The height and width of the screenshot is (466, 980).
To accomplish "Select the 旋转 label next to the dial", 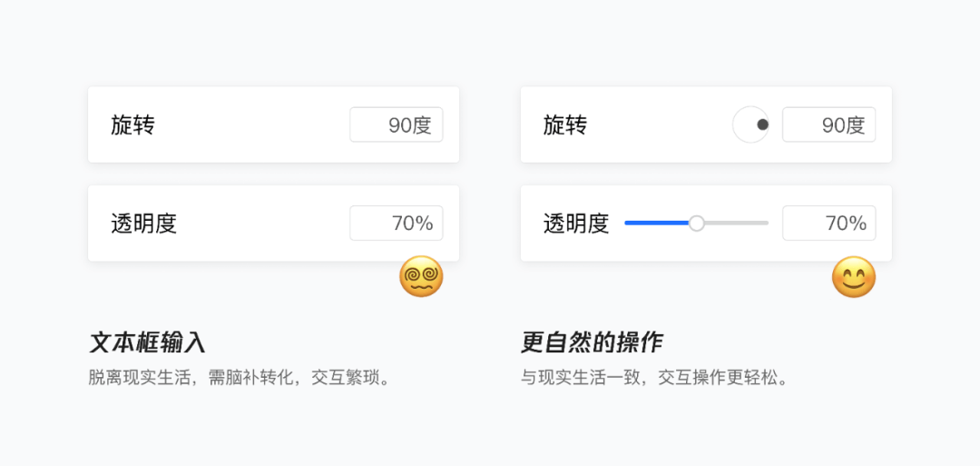I will [x=565, y=125].
